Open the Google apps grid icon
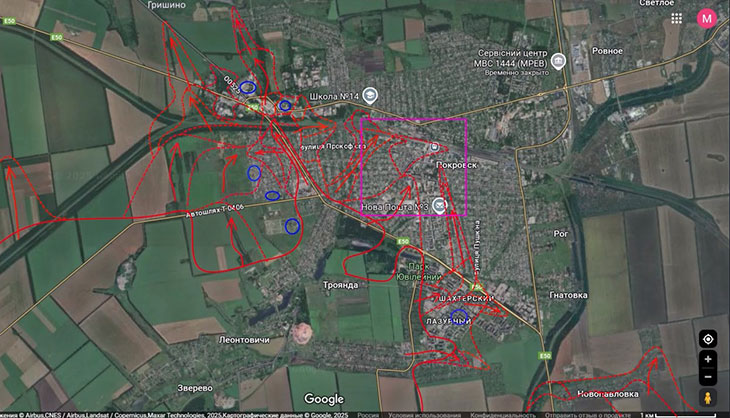Viewport: 730px width, 418px height. 676,19
